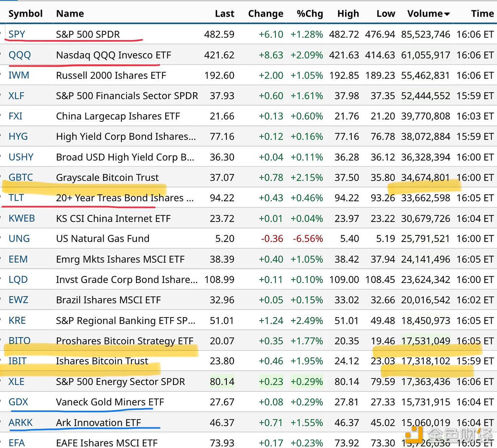The width and height of the screenshot is (497, 448).
Task: Select the name 'Emrg Mkts Ishares MSCI ETF'
Action: click(x=120, y=259)
